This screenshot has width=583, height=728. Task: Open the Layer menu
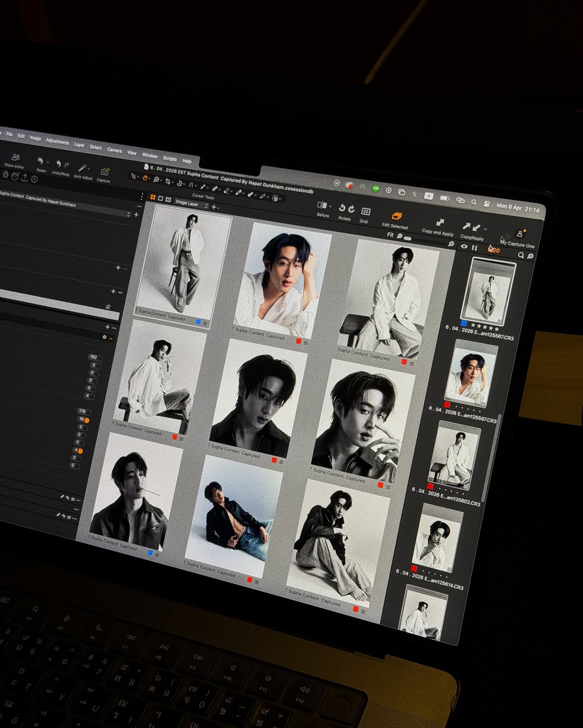pyautogui.click(x=79, y=145)
